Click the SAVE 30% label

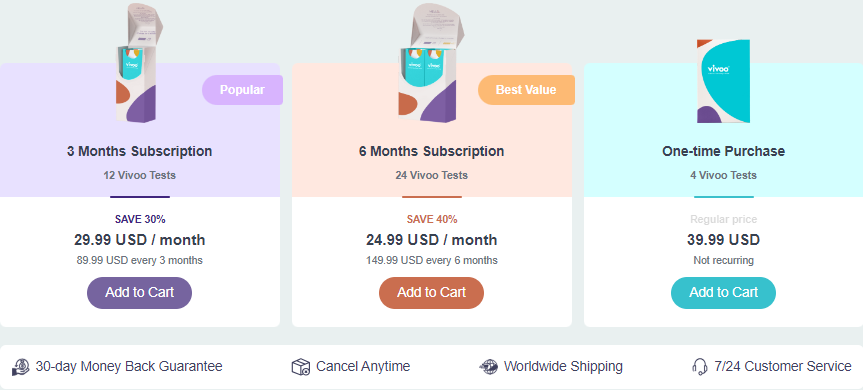[140, 219]
